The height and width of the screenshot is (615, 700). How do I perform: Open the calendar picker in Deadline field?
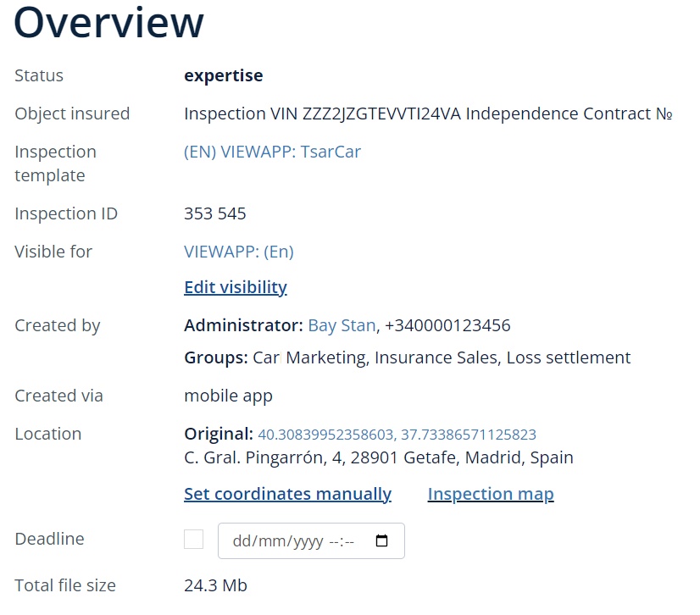(x=381, y=540)
